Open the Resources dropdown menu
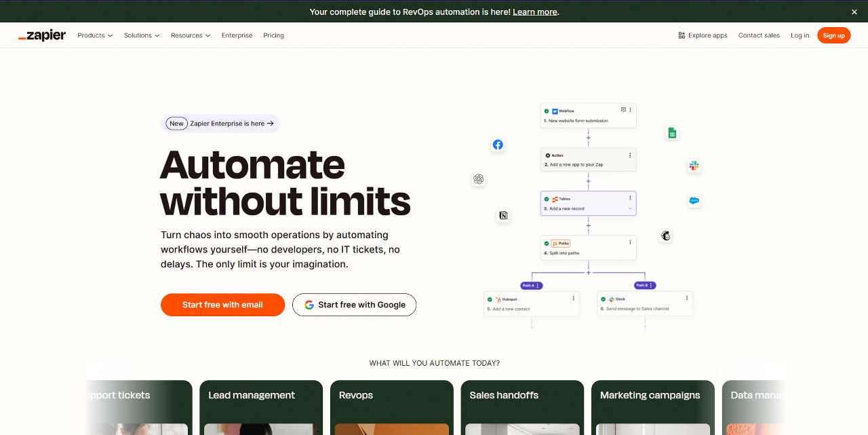 (x=191, y=35)
